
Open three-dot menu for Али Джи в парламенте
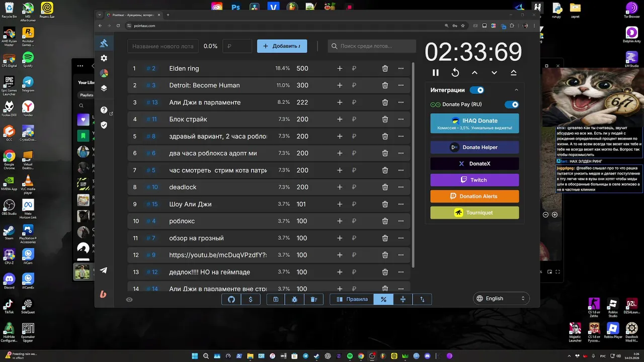tap(401, 102)
